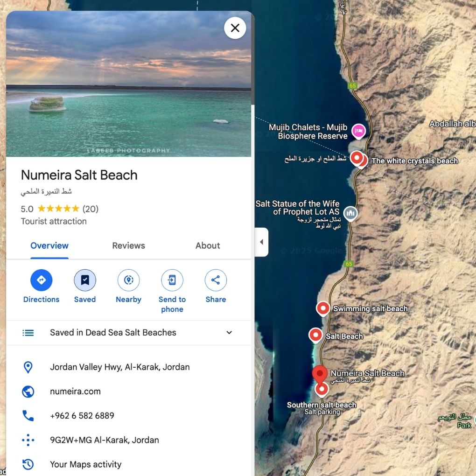This screenshot has width=476, height=476.
Task: Click the Swimming salt beach pin
Action: point(323,309)
